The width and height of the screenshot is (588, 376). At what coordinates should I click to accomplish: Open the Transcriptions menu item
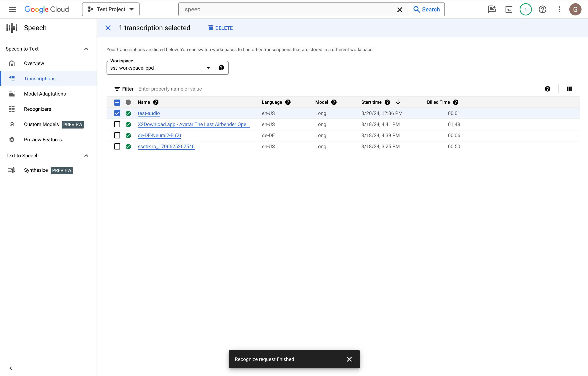pos(40,78)
